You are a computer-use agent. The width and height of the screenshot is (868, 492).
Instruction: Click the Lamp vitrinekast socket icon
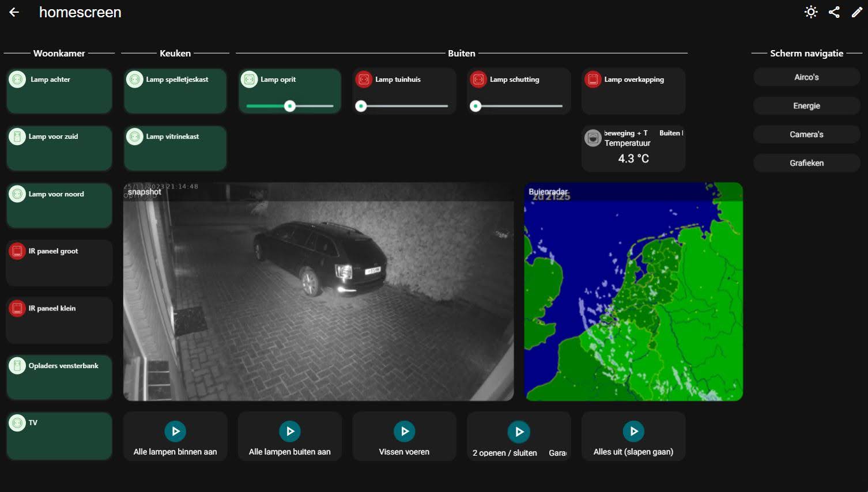pos(134,137)
